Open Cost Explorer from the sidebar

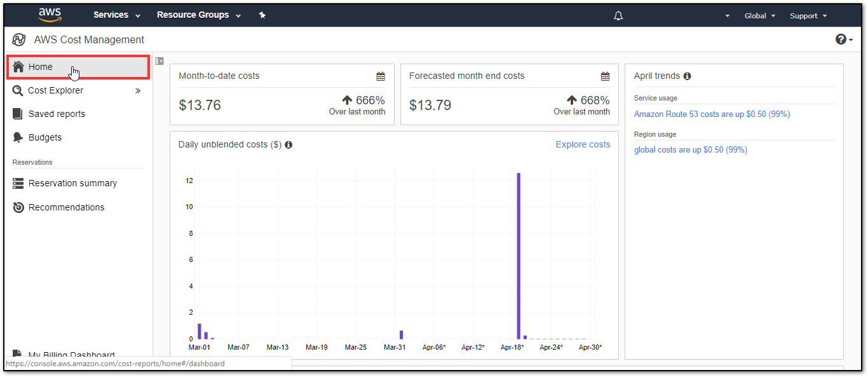pyautogui.click(x=55, y=90)
